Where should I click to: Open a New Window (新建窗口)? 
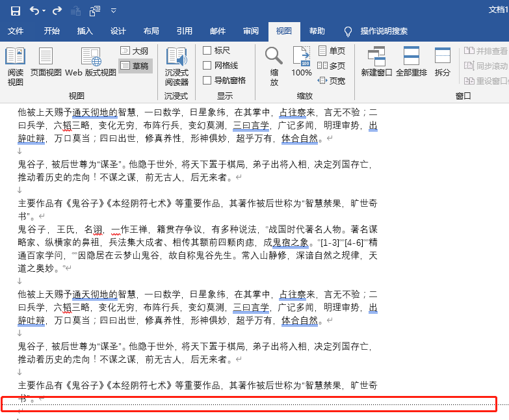(x=376, y=64)
